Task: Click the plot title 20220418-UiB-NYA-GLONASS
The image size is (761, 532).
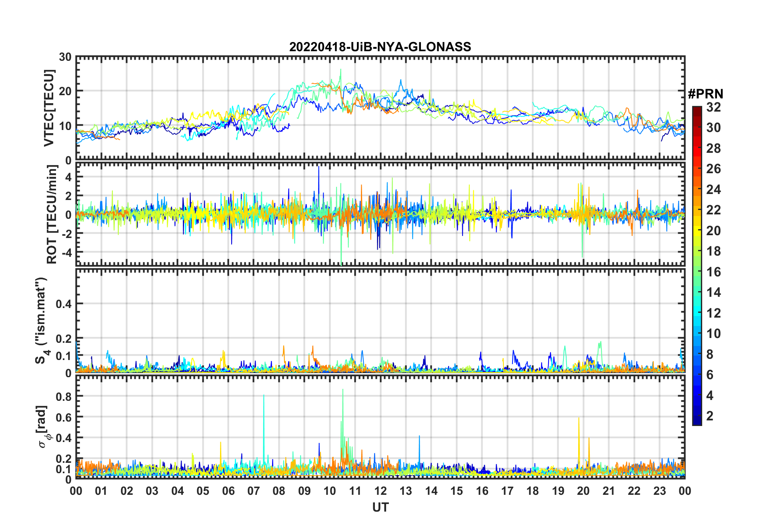Action: click(x=380, y=47)
